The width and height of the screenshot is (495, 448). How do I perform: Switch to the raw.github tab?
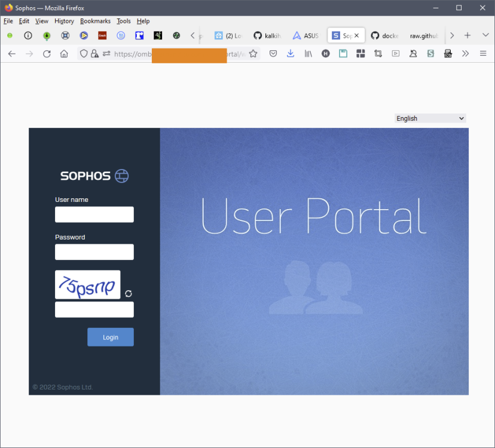tap(424, 36)
